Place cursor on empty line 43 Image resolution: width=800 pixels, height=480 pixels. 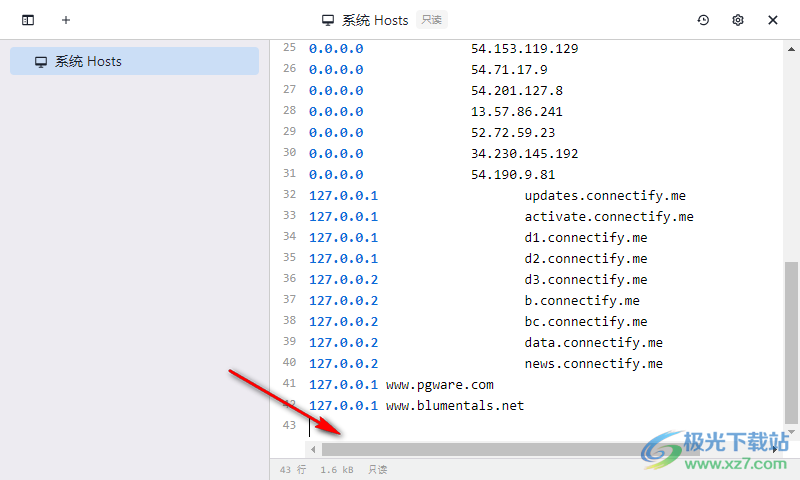pyautogui.click(x=546, y=426)
